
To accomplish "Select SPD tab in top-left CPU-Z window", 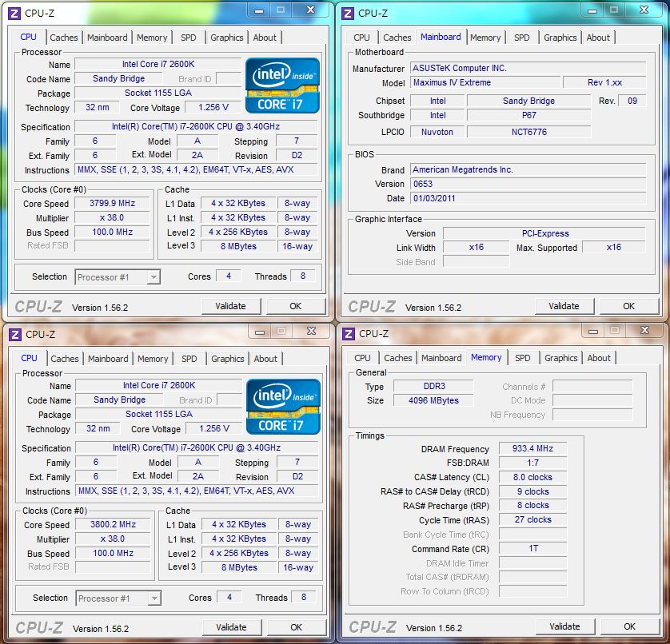I will pyautogui.click(x=189, y=38).
